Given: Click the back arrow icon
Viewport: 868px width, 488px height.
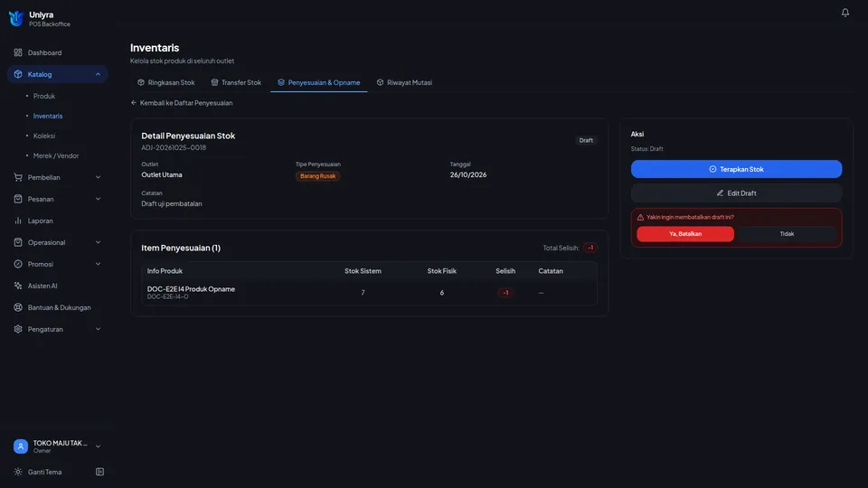Looking at the screenshot, I should [x=134, y=103].
